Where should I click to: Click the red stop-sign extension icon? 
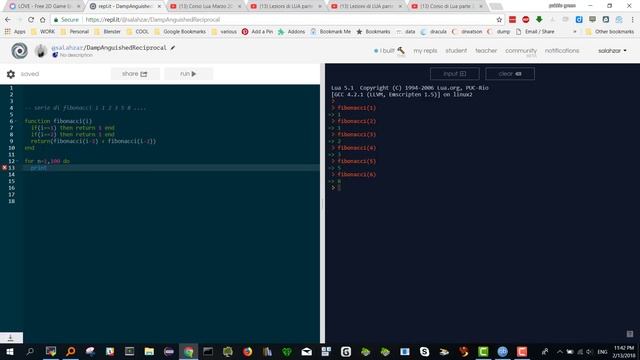click(x=525, y=20)
